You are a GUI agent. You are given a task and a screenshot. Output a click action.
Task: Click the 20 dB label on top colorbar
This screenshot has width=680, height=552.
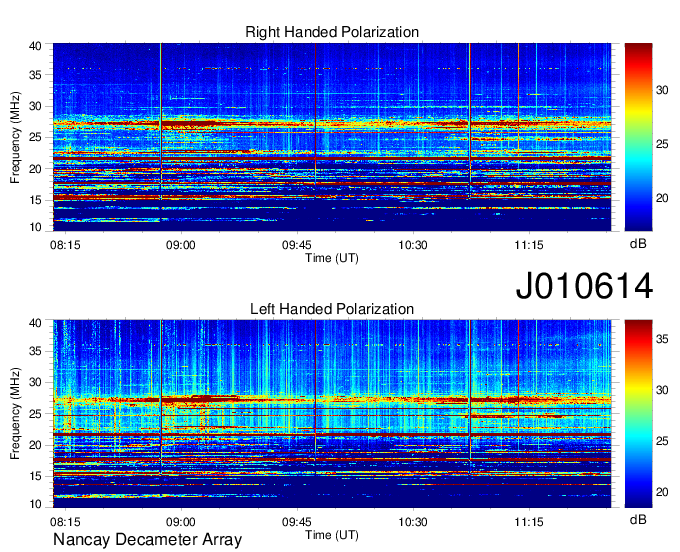(x=662, y=199)
